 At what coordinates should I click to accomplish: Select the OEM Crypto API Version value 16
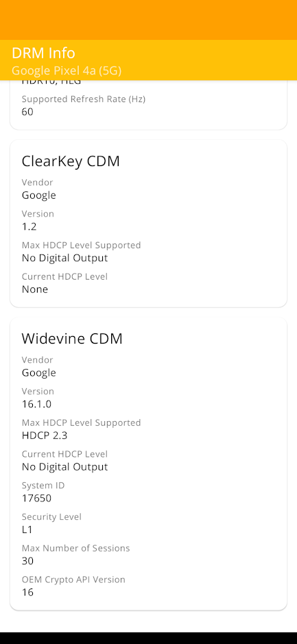click(x=27, y=593)
